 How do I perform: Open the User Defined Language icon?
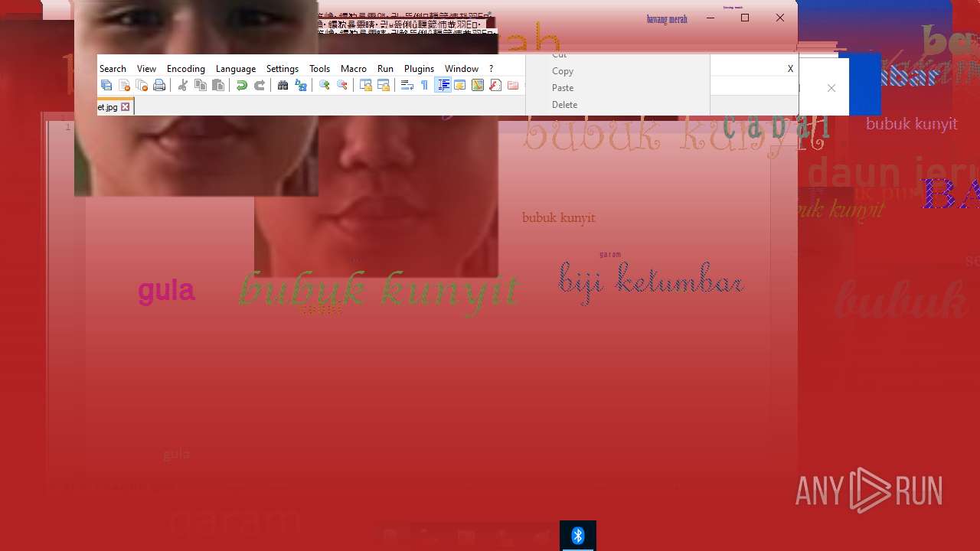[x=459, y=85]
